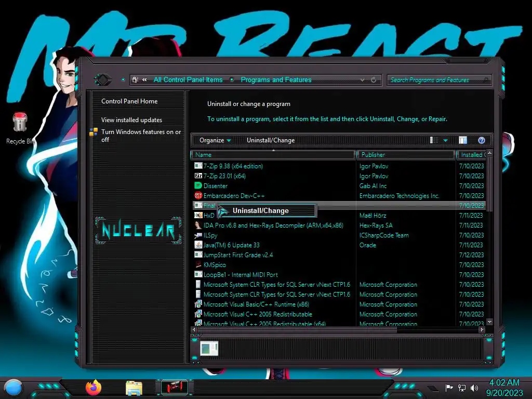Click the 7-Zip 23.01 (x64) icon
Screen dimensions: 532x399
pyautogui.click(x=198, y=176)
